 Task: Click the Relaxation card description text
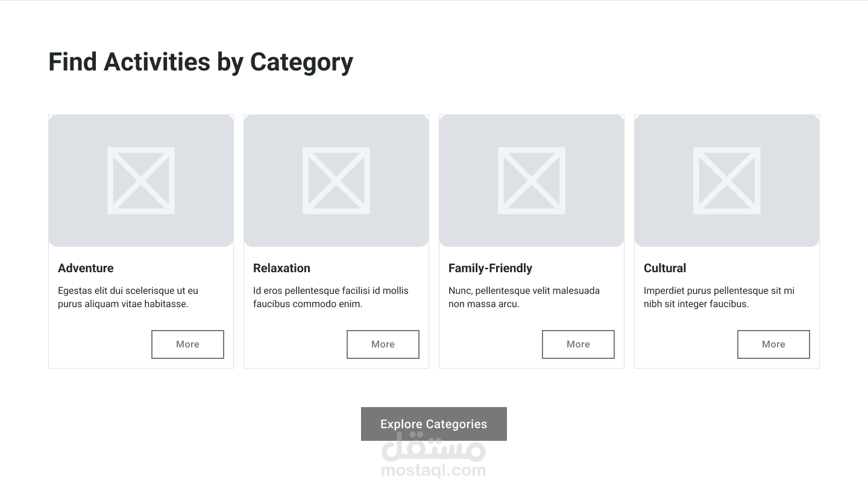click(x=330, y=297)
